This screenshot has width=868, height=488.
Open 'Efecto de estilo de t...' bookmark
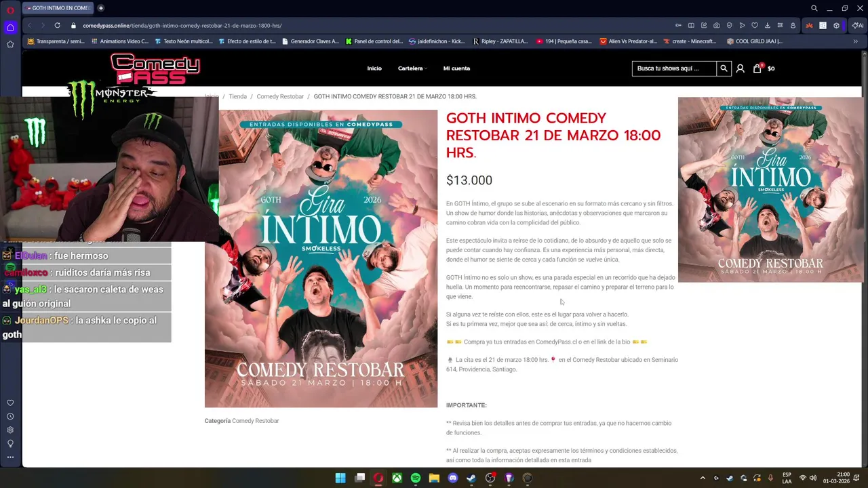[x=247, y=41]
